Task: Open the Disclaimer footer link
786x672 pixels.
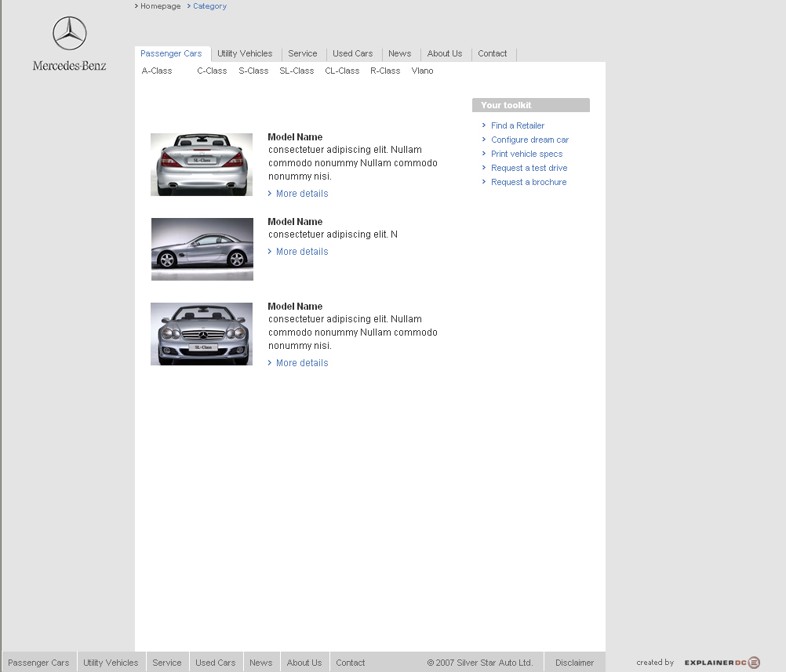Action: tap(574, 663)
